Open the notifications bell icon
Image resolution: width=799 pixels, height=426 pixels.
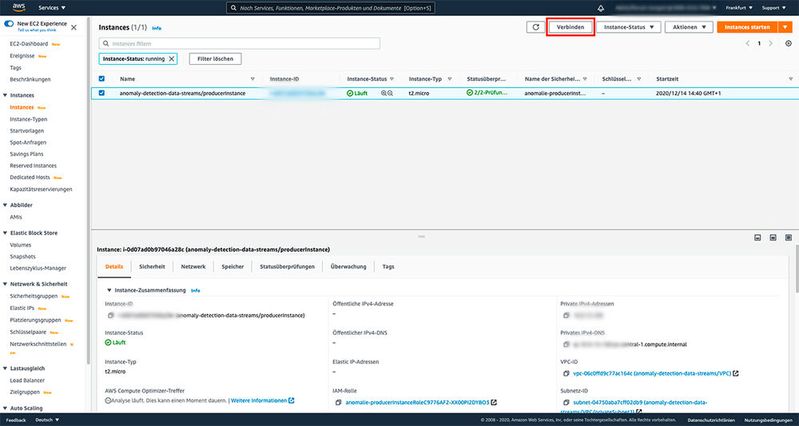coord(601,8)
